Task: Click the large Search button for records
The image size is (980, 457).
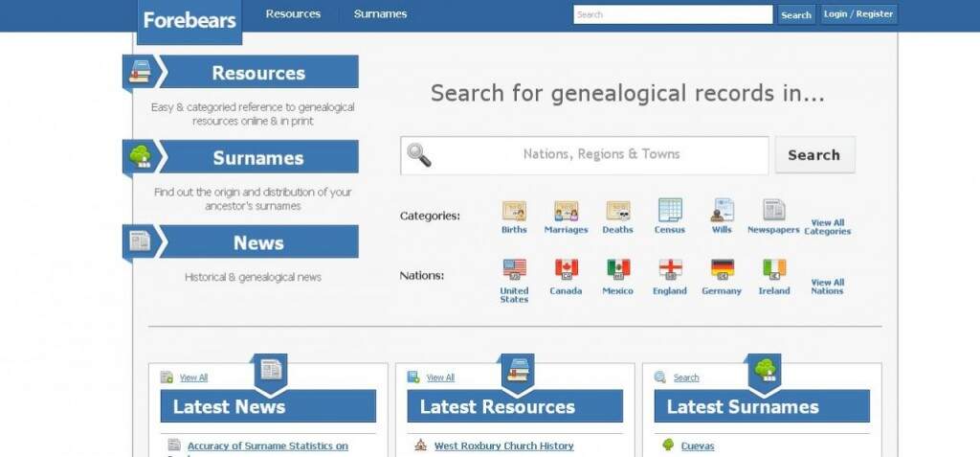Action: (x=814, y=155)
